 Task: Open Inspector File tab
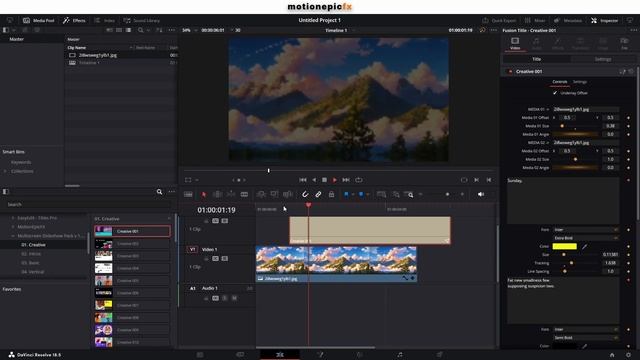point(624,44)
